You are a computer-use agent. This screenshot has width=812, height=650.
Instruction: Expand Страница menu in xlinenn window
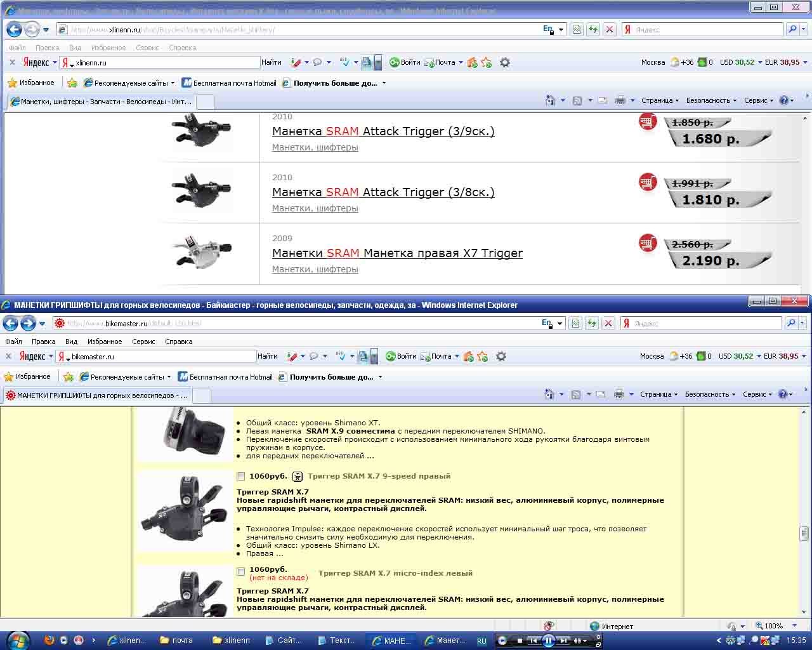coord(660,100)
